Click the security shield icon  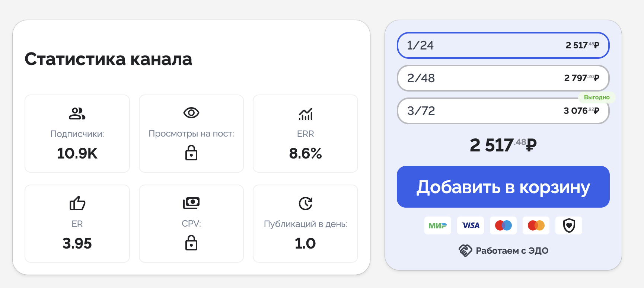click(569, 225)
